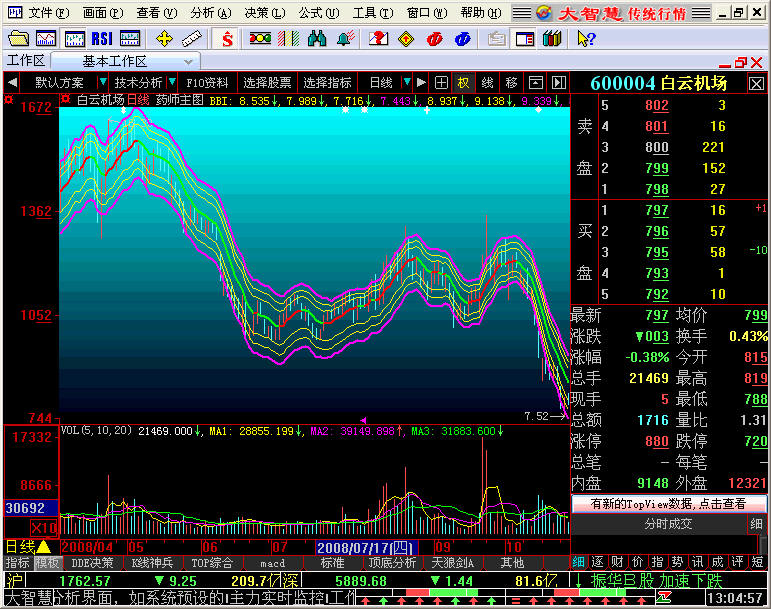Select the yellow four-arrow move tool
The height and width of the screenshot is (609, 771).
[164, 38]
